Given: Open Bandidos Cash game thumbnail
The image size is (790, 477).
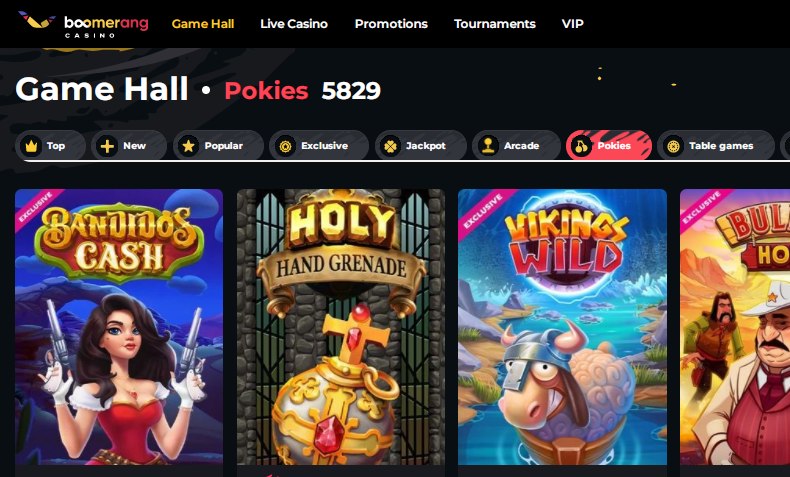Looking at the screenshot, I should 119,326.
